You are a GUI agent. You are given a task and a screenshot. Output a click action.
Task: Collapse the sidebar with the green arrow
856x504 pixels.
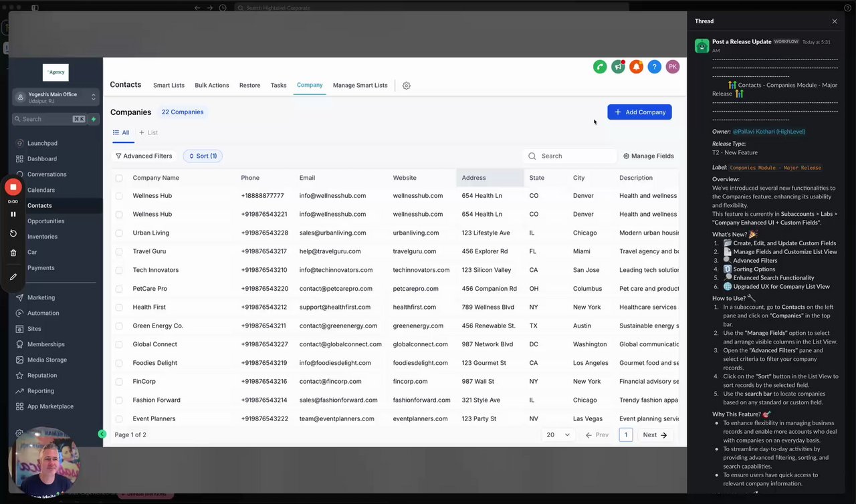(102, 434)
